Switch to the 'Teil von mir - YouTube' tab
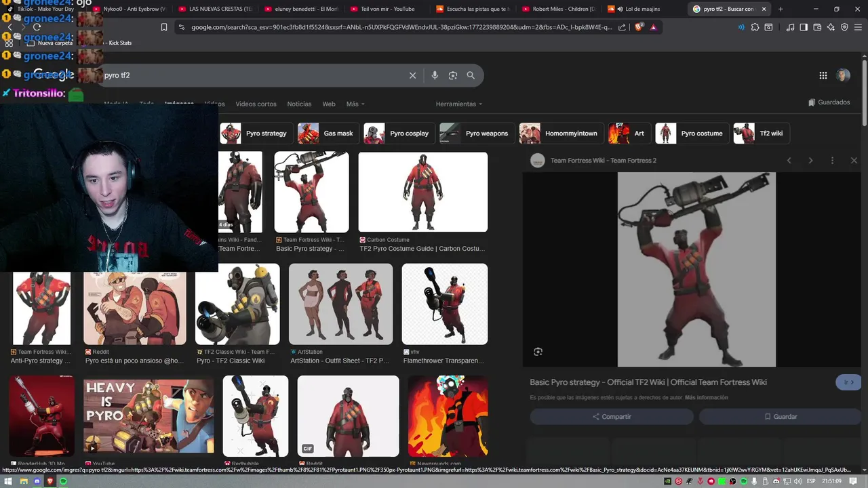This screenshot has height=488, width=868. pyautogui.click(x=388, y=9)
